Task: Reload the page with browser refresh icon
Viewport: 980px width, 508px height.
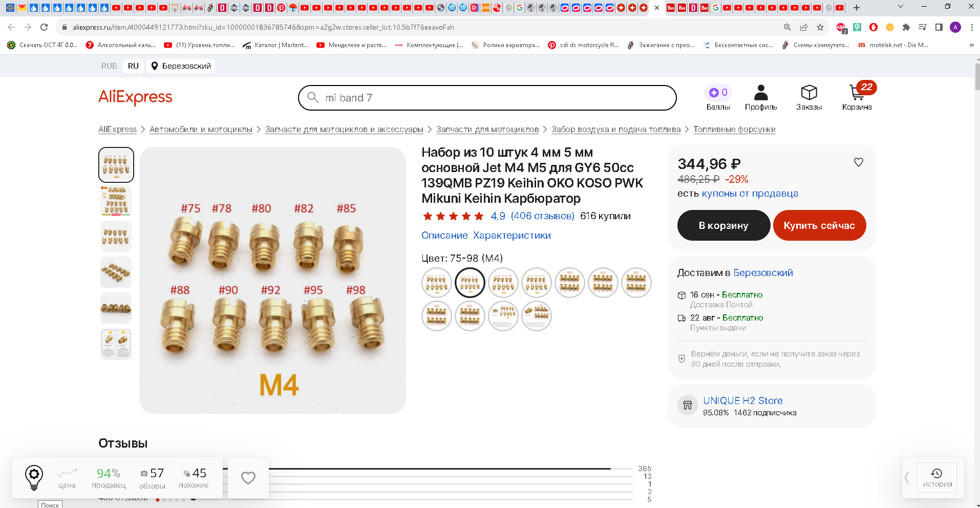Action: 44,27
